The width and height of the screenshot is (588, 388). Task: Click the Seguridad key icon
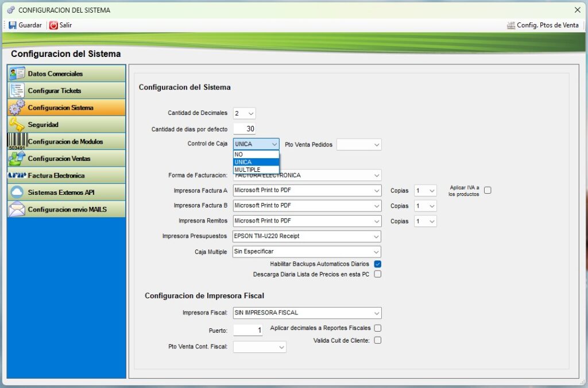coord(17,124)
